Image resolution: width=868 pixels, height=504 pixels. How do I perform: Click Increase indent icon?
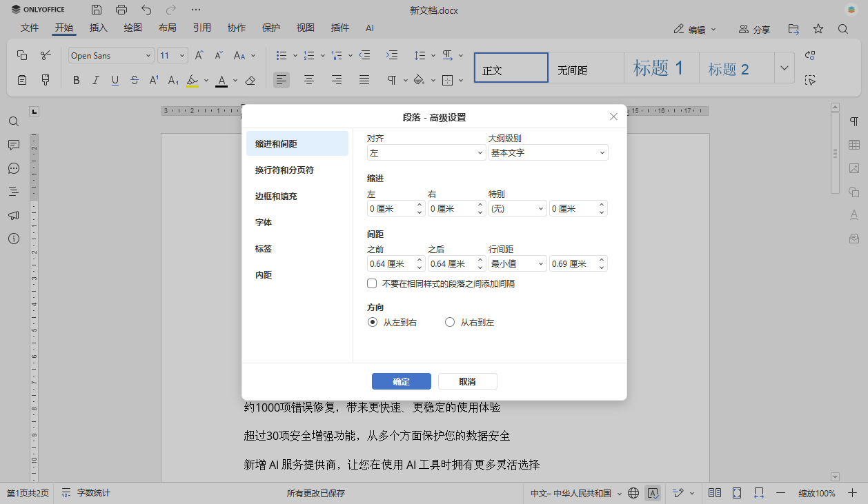pos(391,55)
